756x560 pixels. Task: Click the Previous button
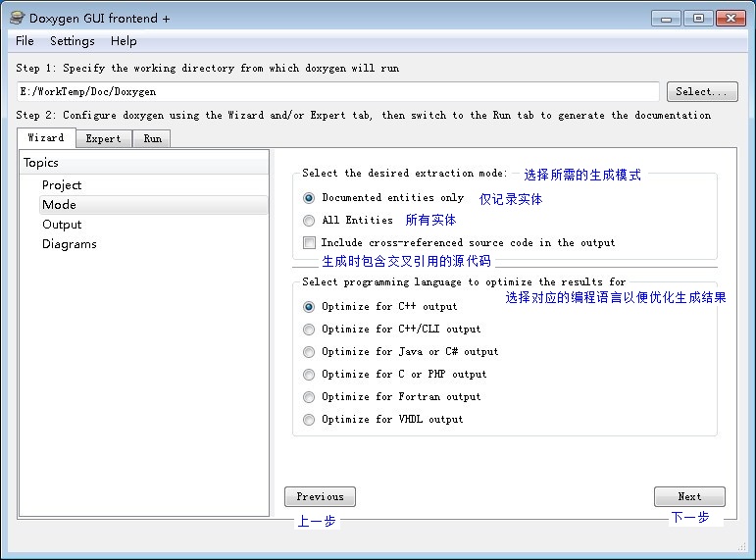click(x=320, y=497)
